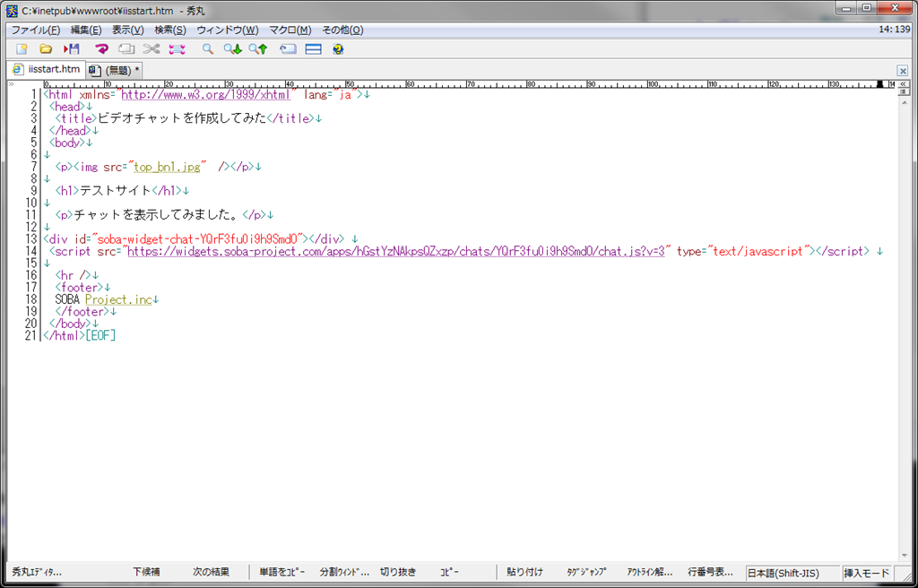Click the 下候補 function key button
The width and height of the screenshot is (918, 588).
pos(146,572)
